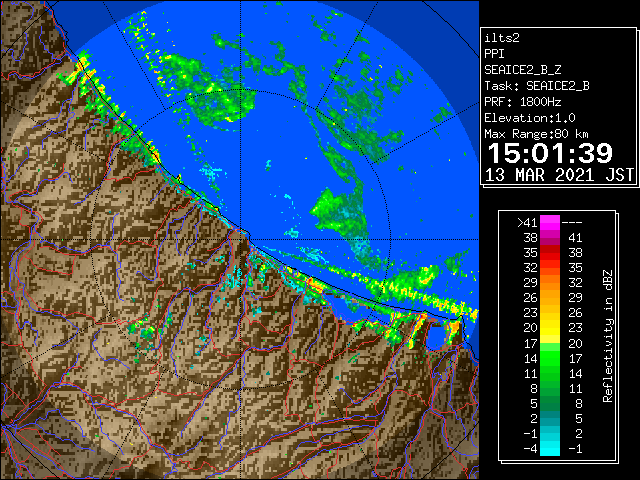Screen dimensions: 640x480
Task: Pick the bright green 14–17 dBZ swatch
Action: [x=550, y=358]
